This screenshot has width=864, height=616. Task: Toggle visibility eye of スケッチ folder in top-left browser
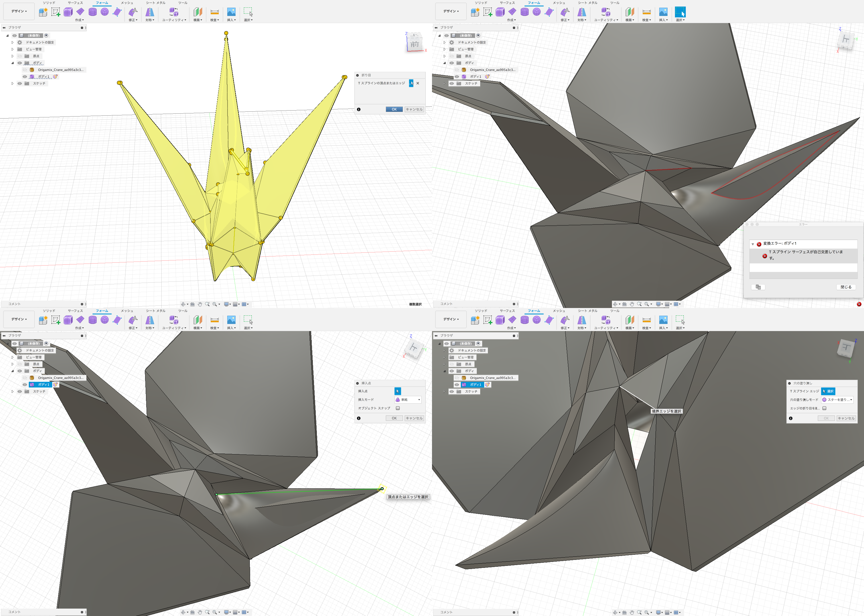tap(20, 83)
